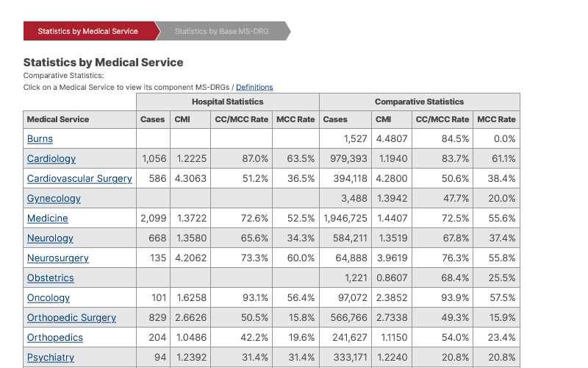Open the Burns medical service

coord(40,139)
